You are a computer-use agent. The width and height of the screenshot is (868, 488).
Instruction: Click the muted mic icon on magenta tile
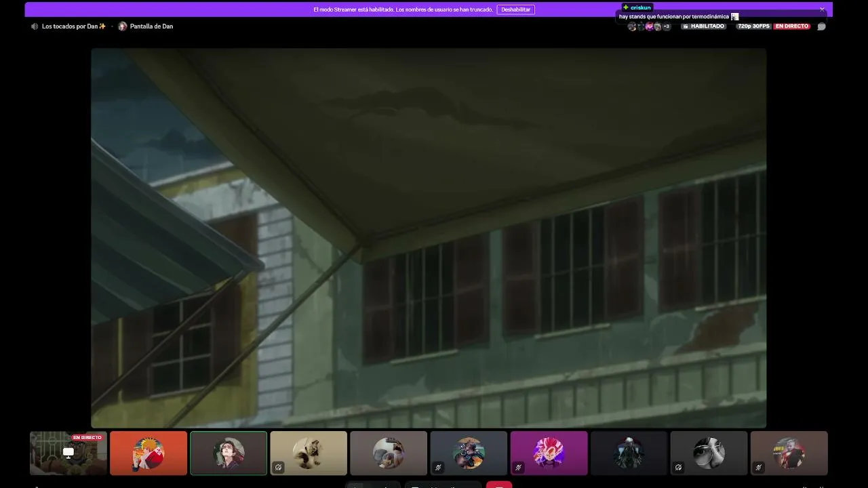click(518, 467)
